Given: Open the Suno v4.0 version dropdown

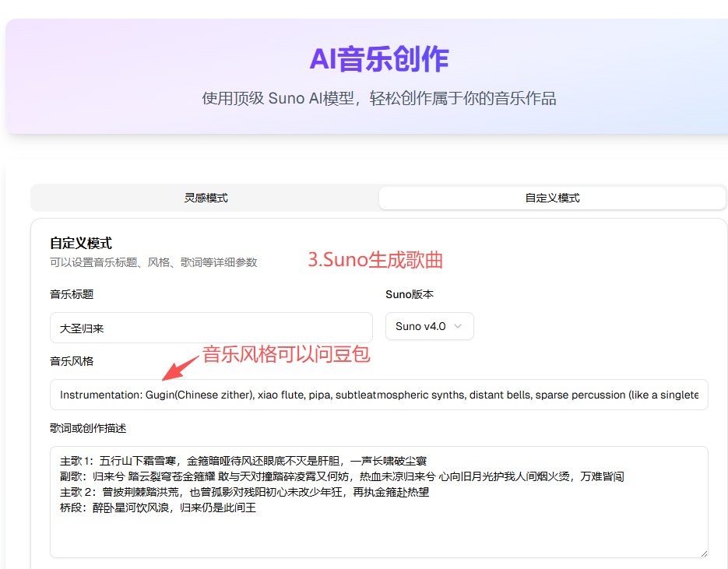Looking at the screenshot, I should tap(429, 326).
